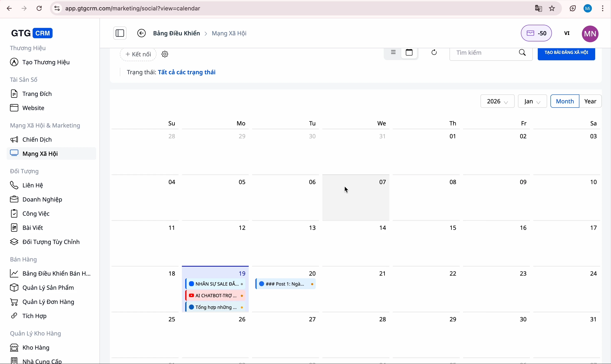Open Chiến Dịch from the sidebar
The width and height of the screenshot is (611, 364).
pyautogui.click(x=37, y=139)
